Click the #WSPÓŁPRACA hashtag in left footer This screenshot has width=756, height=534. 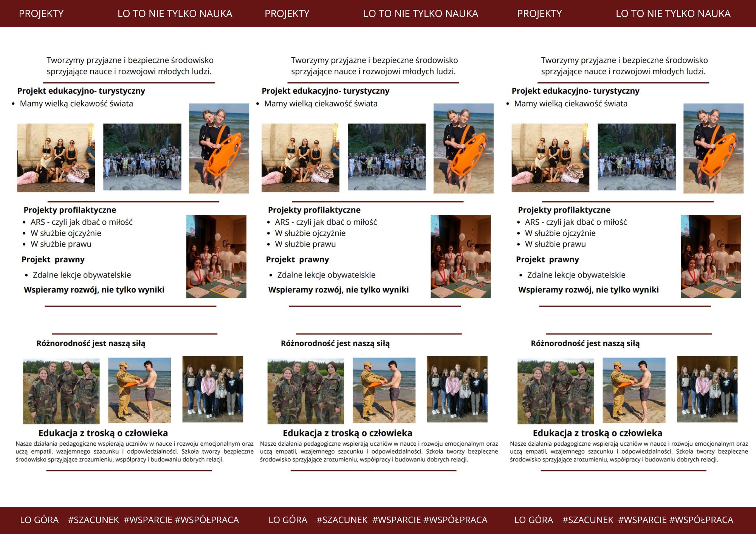tap(207, 520)
